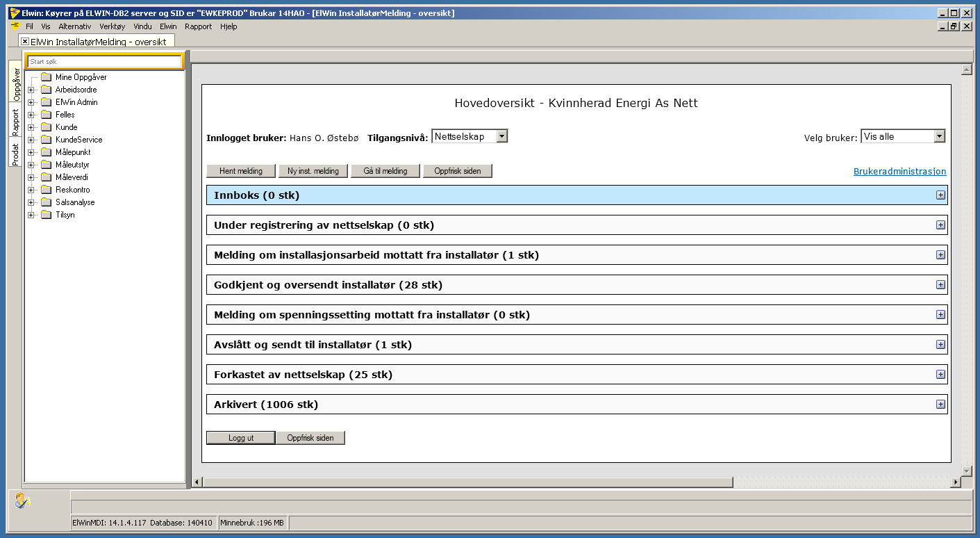Open the Verktøy menu
Screen dimensions: 980x538
point(112,26)
